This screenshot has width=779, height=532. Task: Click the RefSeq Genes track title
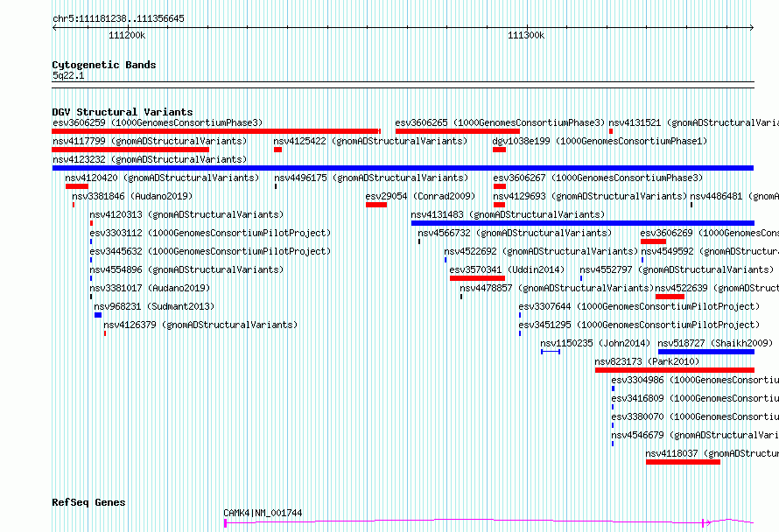(89, 502)
